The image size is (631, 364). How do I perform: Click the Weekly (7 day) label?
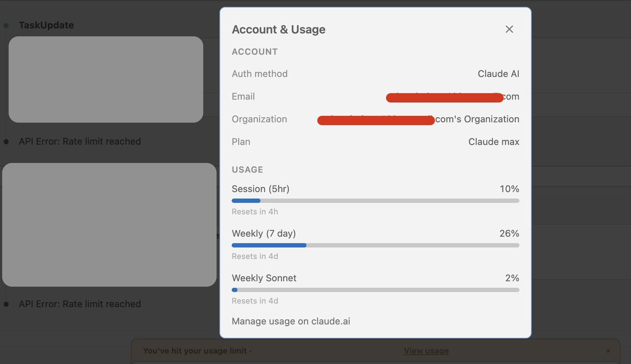pyautogui.click(x=264, y=234)
